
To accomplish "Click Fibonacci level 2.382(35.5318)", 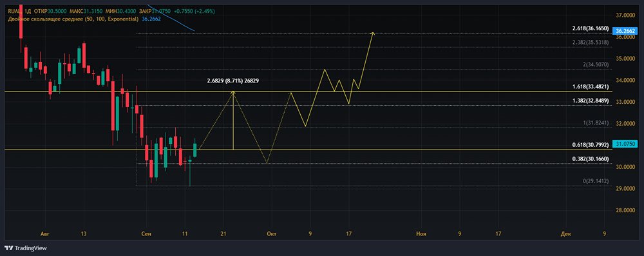I will click(591, 43).
